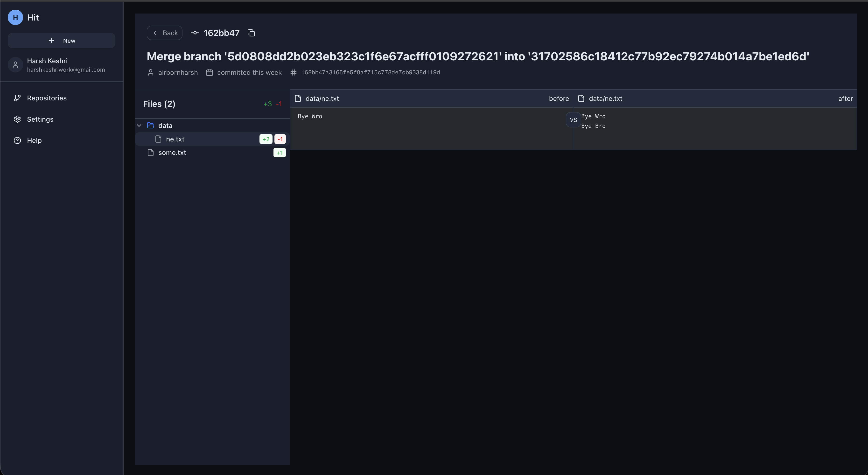Click the VS compare badge between panes

click(x=573, y=119)
